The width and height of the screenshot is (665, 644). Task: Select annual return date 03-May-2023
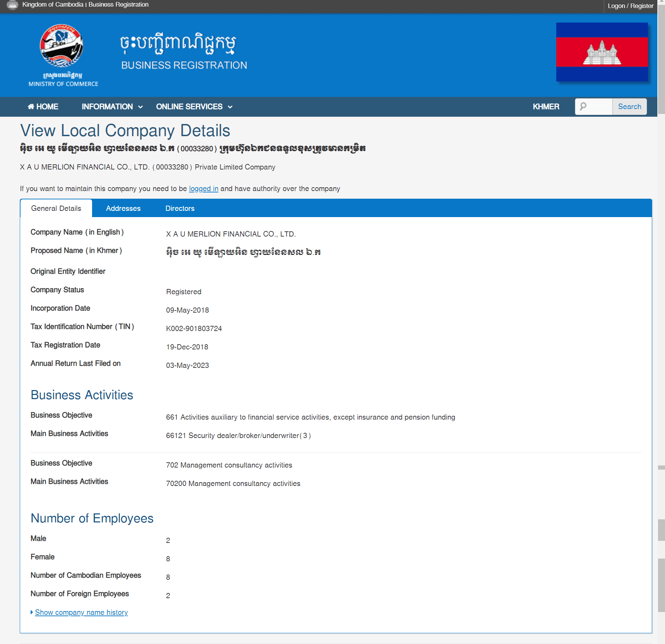click(188, 365)
